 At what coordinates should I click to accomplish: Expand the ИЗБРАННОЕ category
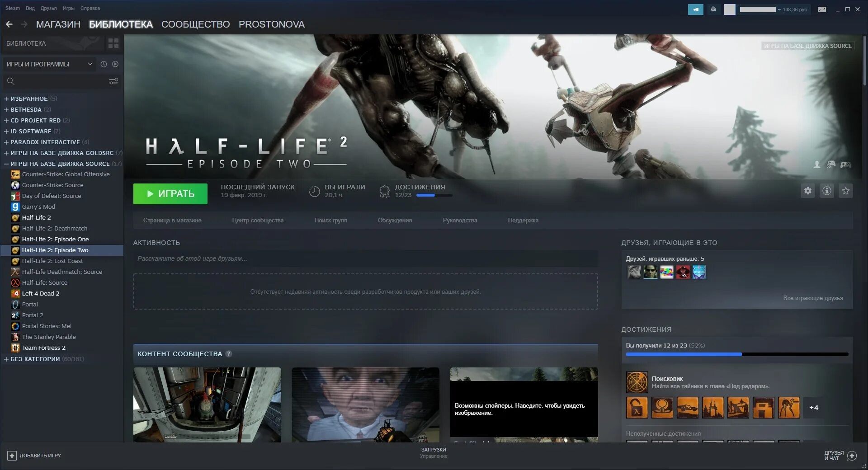click(x=6, y=99)
